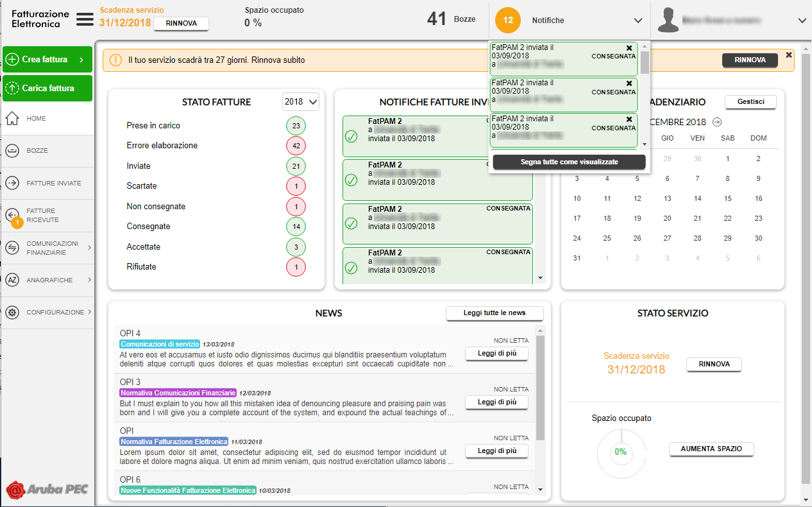Viewport: 812px width, 507px height.
Task: Click the Anagrafiche AZ icon
Action: 12,280
